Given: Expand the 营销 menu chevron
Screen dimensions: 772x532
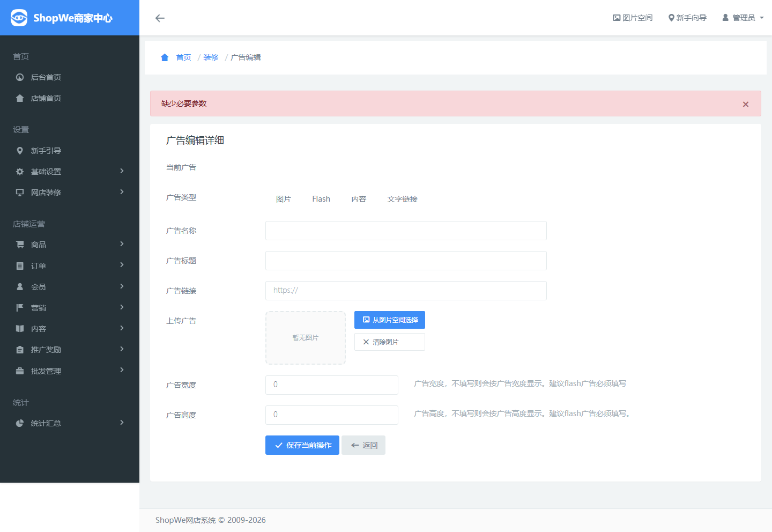Looking at the screenshot, I should point(122,307).
